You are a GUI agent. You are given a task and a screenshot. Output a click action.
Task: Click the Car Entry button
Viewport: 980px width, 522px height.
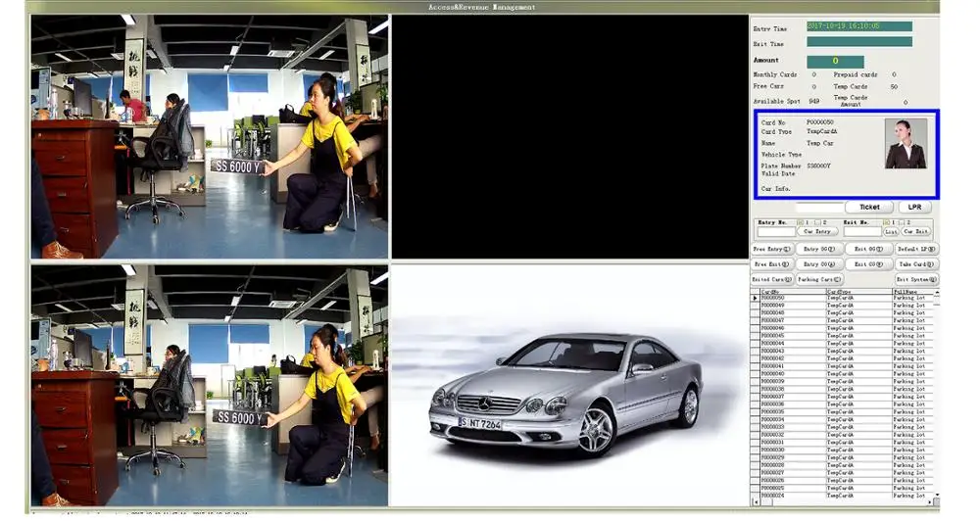point(817,232)
